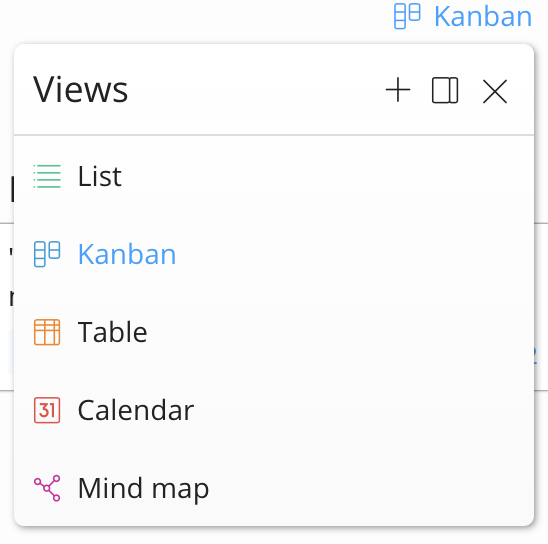Add a new view with plus icon

(398, 90)
